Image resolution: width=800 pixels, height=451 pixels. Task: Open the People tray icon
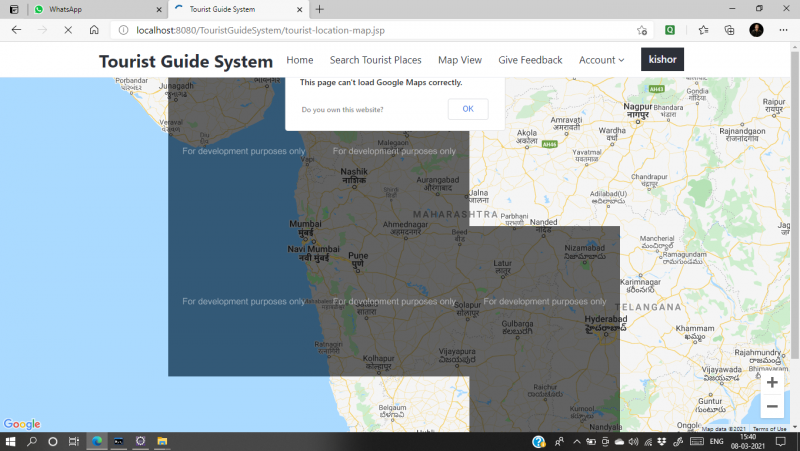560,441
